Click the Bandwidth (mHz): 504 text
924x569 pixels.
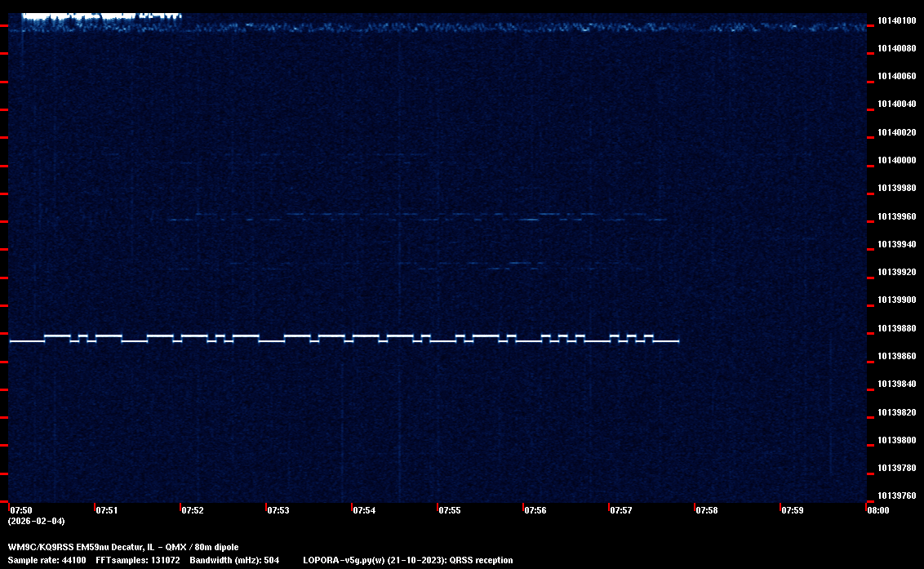click(234, 560)
